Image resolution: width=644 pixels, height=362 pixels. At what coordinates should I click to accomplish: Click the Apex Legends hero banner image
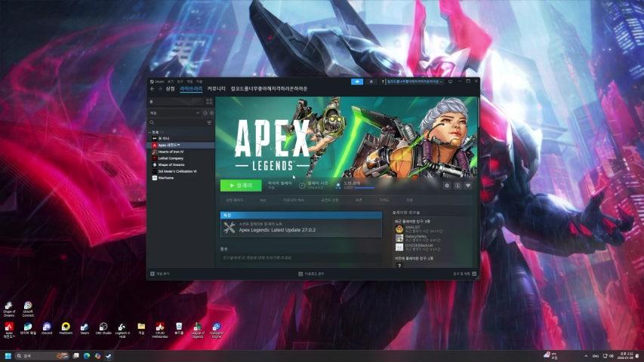click(x=347, y=137)
